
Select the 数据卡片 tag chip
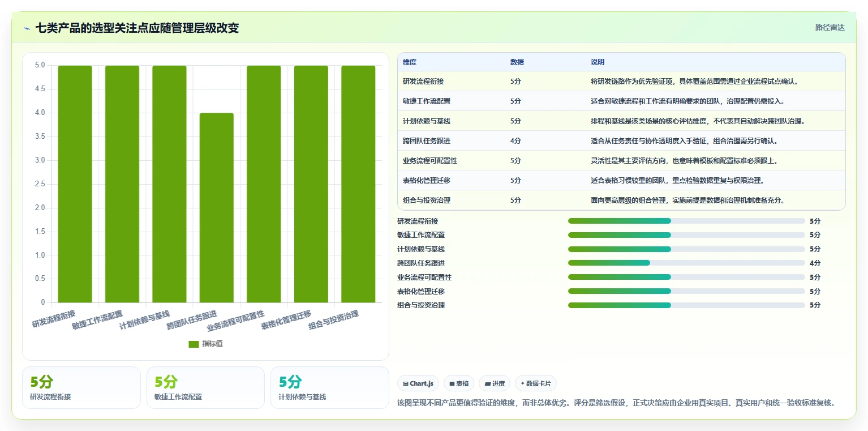click(x=536, y=383)
